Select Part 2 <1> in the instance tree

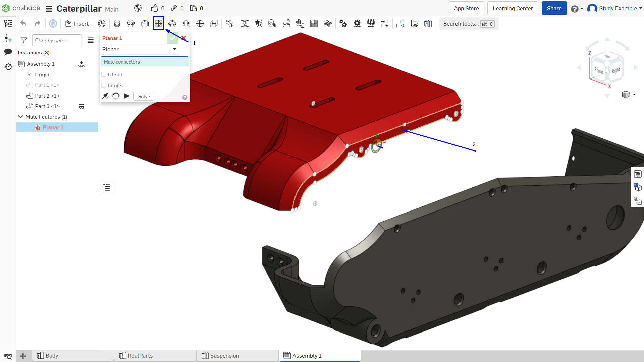coord(47,96)
